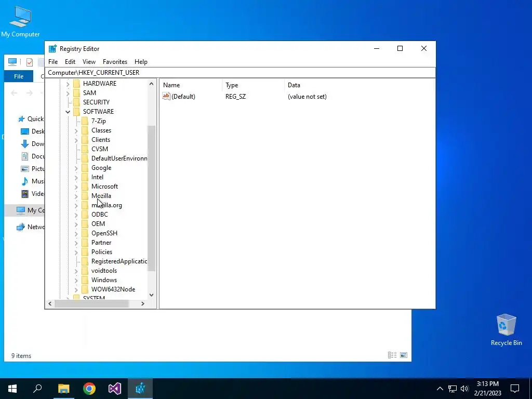Select the DefaultUserEnvironment key

point(119,158)
